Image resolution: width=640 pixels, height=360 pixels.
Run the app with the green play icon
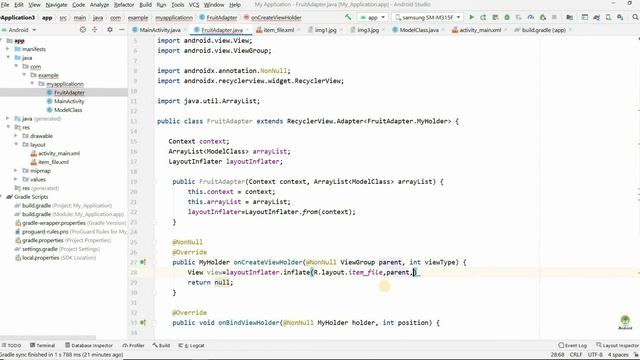click(x=471, y=18)
